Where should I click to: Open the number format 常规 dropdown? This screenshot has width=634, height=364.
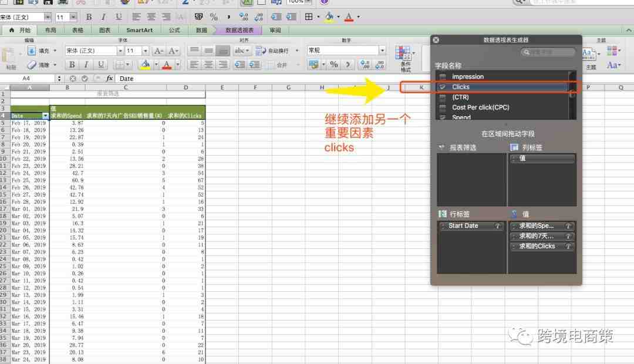pyautogui.click(x=382, y=50)
